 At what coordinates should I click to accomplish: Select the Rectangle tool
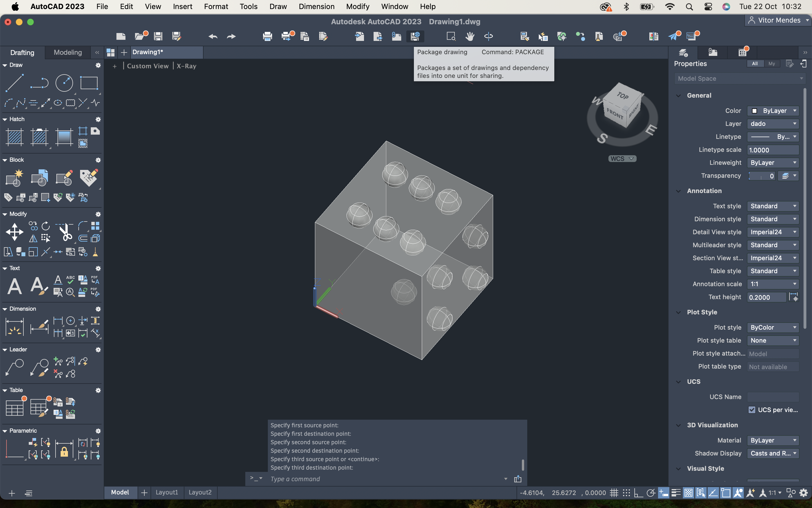click(x=89, y=83)
